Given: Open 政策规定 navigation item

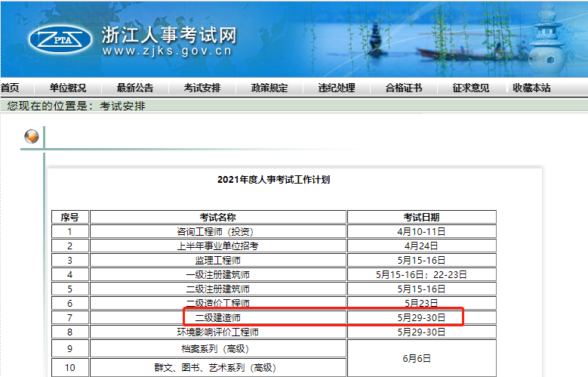Looking at the screenshot, I should point(269,88).
